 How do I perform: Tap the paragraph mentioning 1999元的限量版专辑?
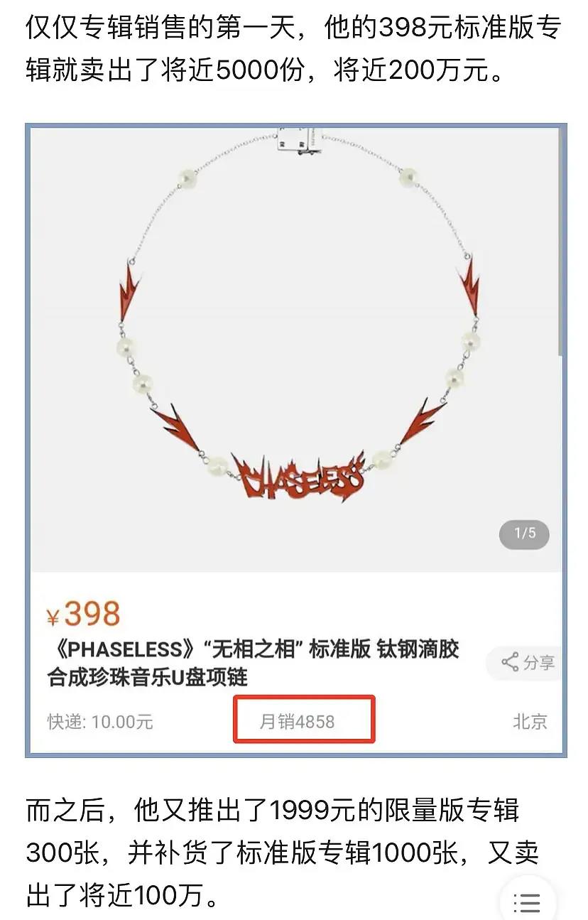click(283, 852)
